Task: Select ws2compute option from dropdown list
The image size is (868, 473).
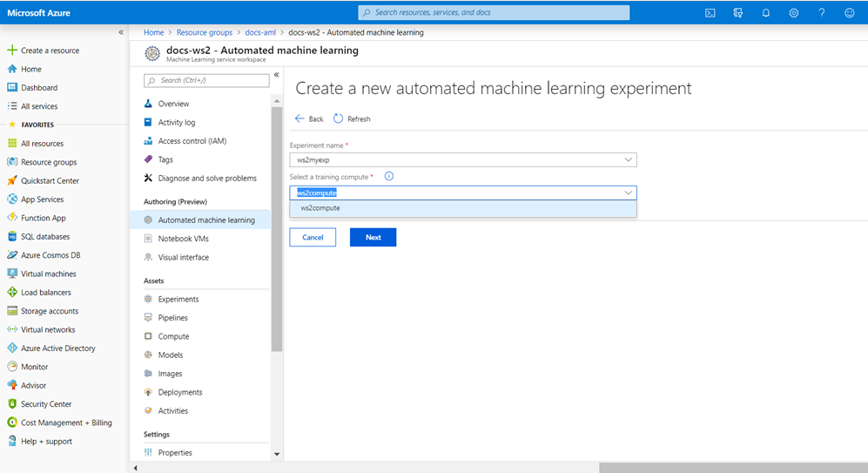Action: point(463,208)
